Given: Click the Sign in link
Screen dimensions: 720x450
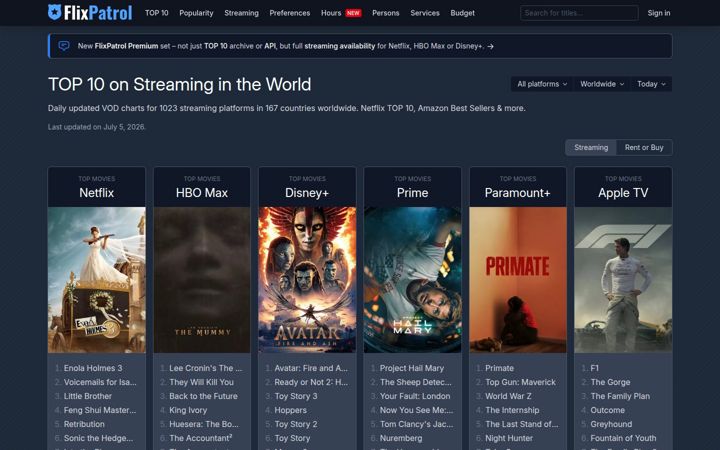Looking at the screenshot, I should 658,13.
